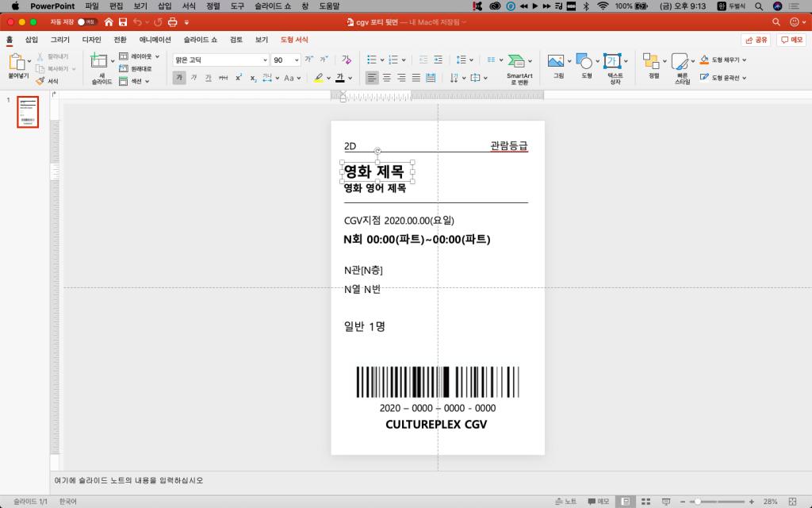
Task: Toggle italic formatting
Action: [x=193, y=78]
